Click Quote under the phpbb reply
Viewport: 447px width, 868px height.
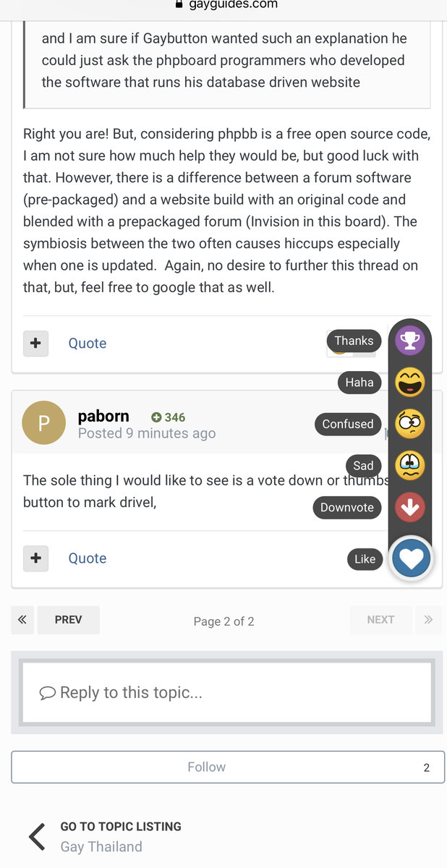click(x=88, y=344)
